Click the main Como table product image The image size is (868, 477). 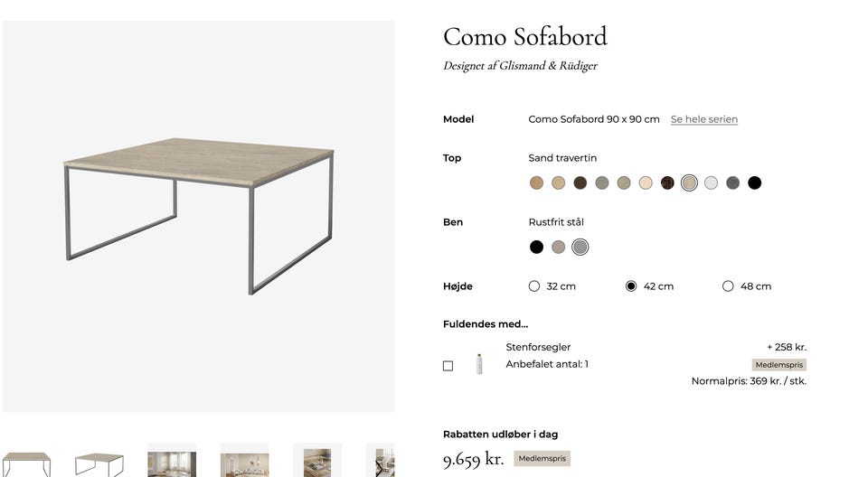click(199, 217)
